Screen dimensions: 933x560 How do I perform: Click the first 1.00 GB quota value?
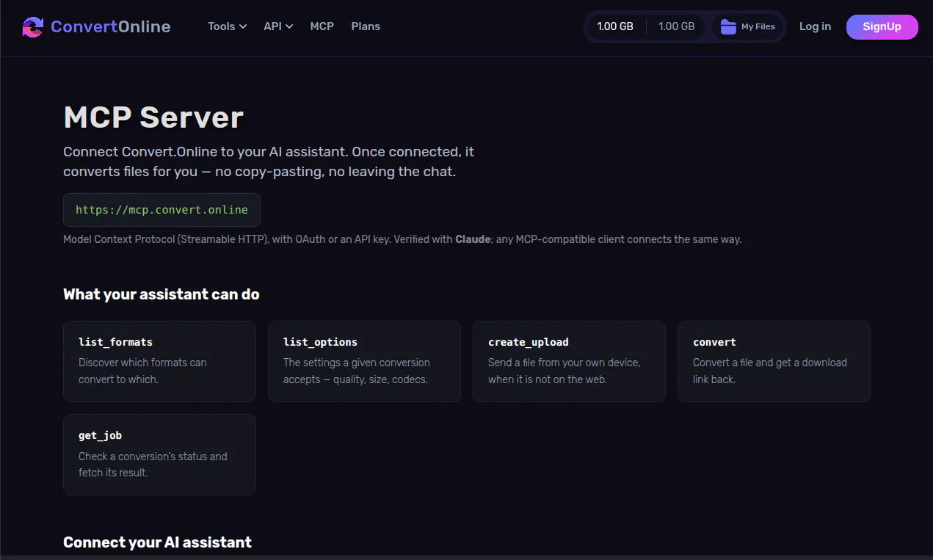(615, 26)
